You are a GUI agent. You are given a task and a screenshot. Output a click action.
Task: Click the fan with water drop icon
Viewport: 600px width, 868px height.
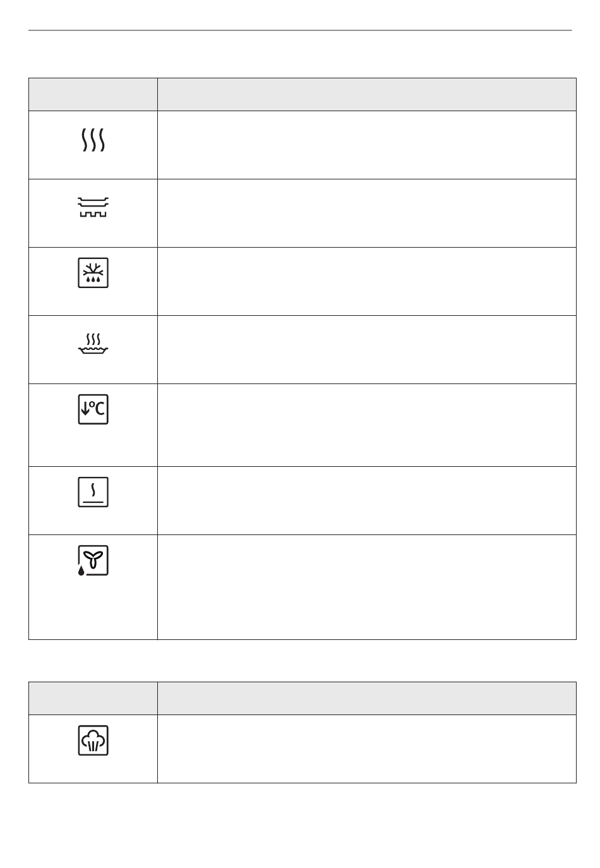93,560
